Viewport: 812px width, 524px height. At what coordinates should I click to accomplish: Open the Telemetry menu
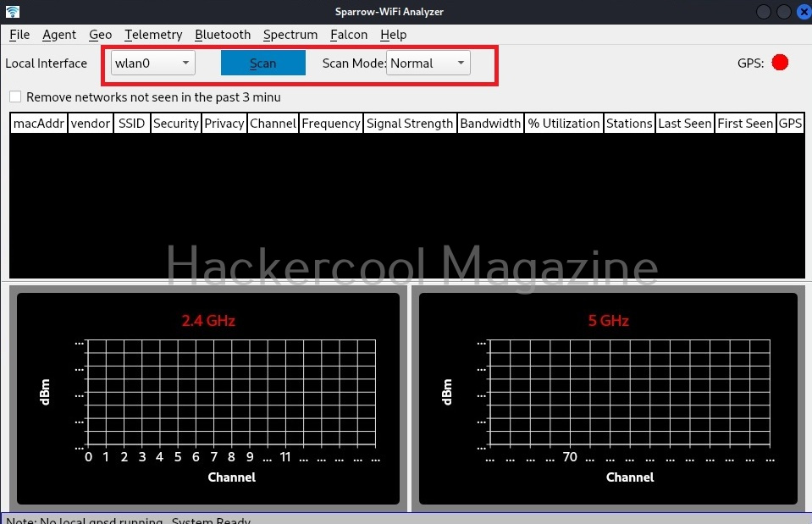pos(153,35)
